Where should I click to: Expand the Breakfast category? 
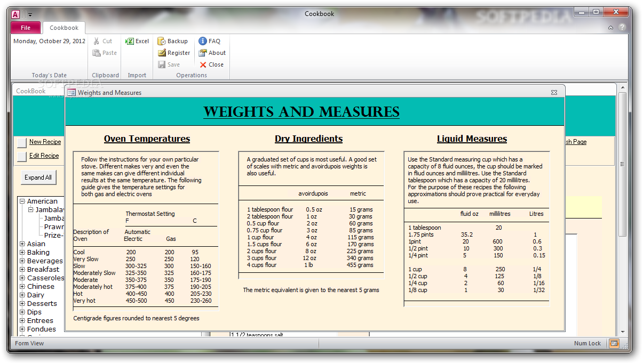pos(22,270)
